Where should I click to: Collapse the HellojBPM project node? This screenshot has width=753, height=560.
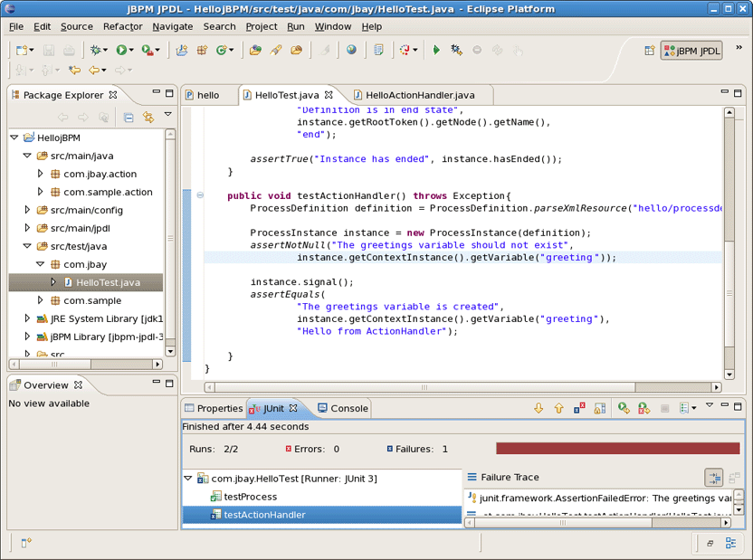[14, 138]
